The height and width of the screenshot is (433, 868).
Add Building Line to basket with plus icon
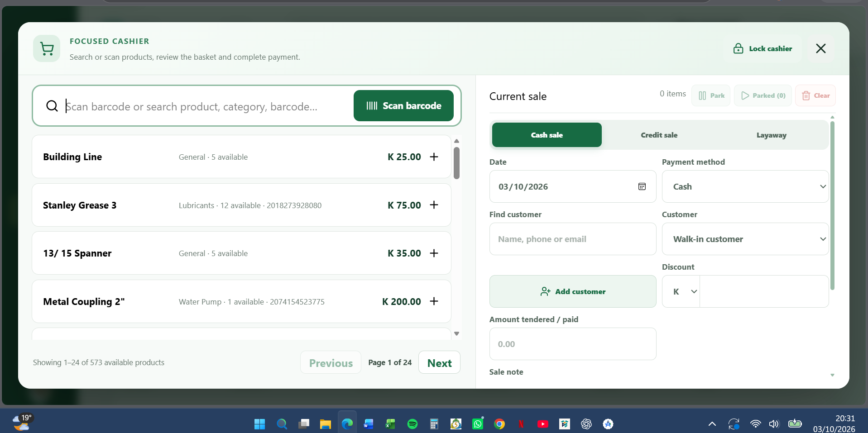coord(434,157)
